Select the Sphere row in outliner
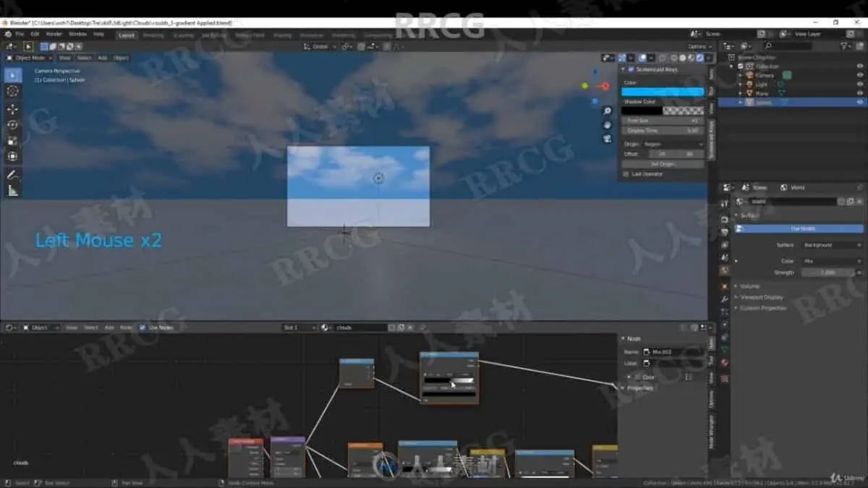Screen dimensions: 868x488 point(792,102)
